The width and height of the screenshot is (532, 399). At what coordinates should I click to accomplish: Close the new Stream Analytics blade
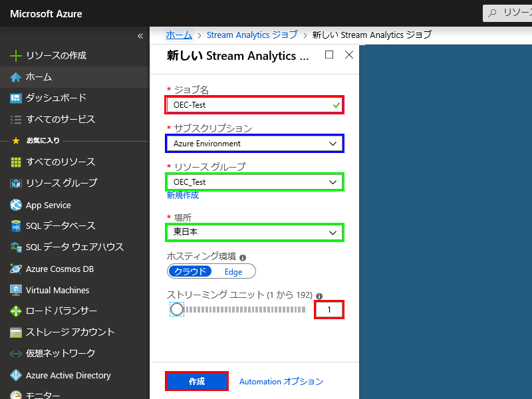pyautogui.click(x=349, y=55)
